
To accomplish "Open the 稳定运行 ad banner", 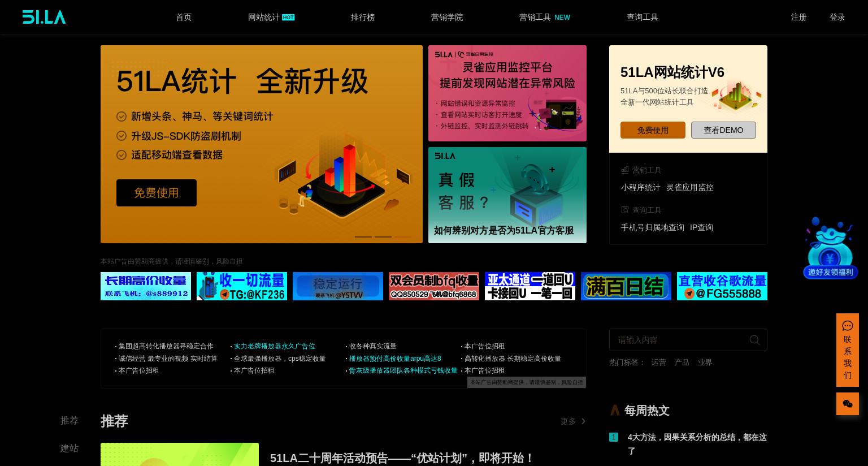I will click(338, 286).
